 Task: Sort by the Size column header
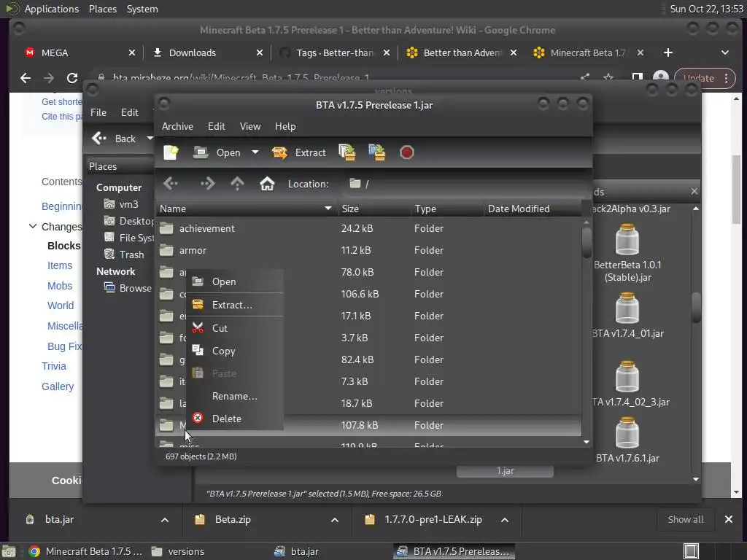pyautogui.click(x=374, y=209)
